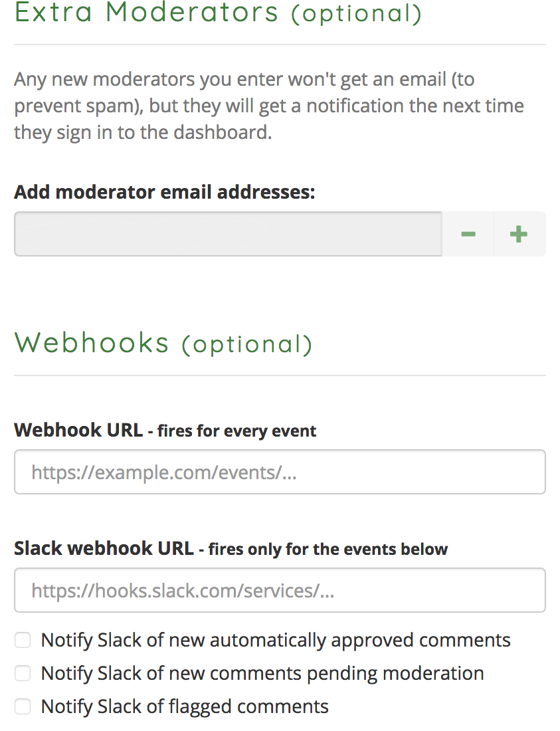The width and height of the screenshot is (560, 731).
Task: Click '(optional)' beside Webhooks heading
Action: click(247, 344)
